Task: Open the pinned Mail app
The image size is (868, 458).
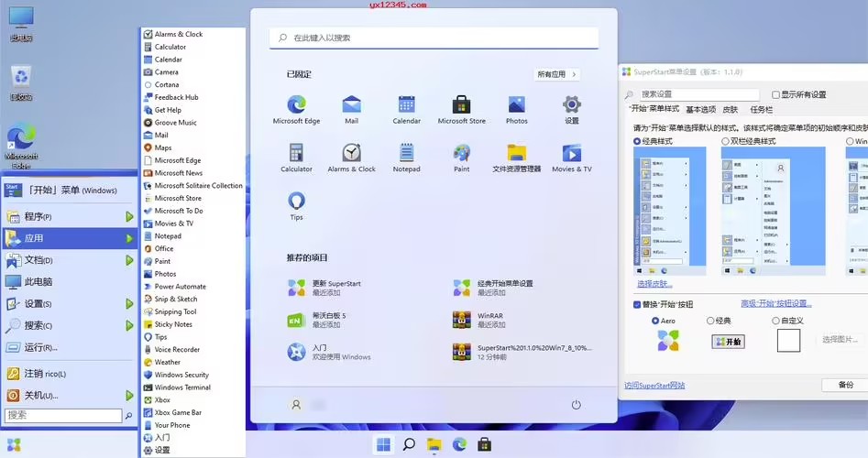Action: pyautogui.click(x=352, y=110)
